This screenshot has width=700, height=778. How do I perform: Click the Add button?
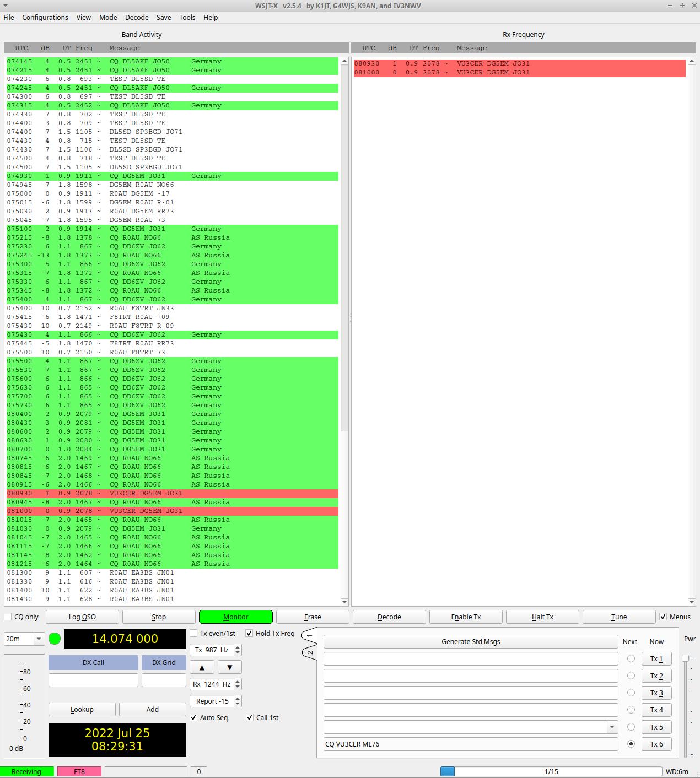[153, 709]
